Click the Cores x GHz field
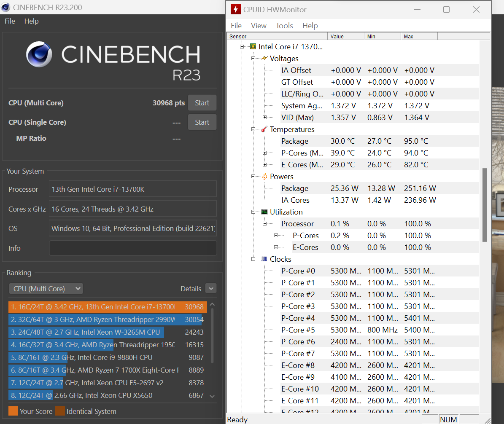Screen dimensions: 504x424 pos(133,209)
